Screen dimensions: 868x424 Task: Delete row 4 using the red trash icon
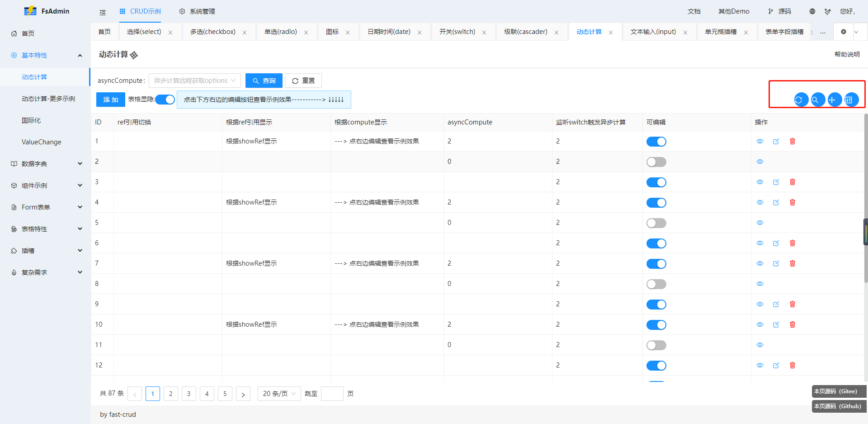793,202
